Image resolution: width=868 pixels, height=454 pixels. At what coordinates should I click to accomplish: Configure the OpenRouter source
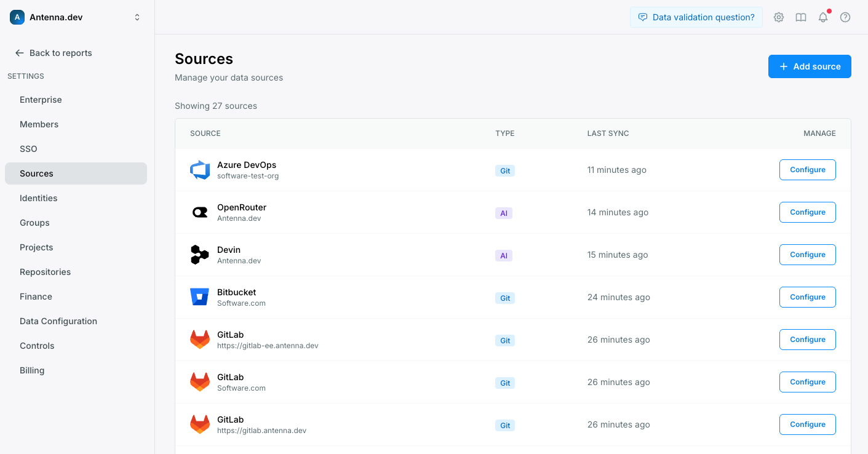(808, 212)
